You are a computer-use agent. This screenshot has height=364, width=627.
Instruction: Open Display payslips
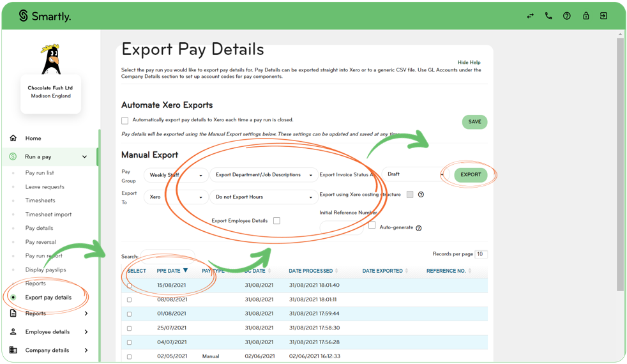(x=45, y=269)
